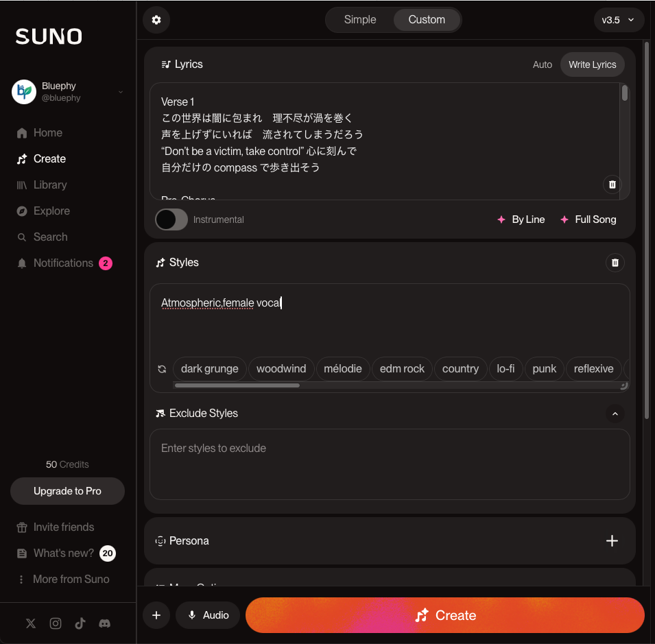Add a Persona with plus icon
The width and height of the screenshot is (655, 644).
pos(612,541)
